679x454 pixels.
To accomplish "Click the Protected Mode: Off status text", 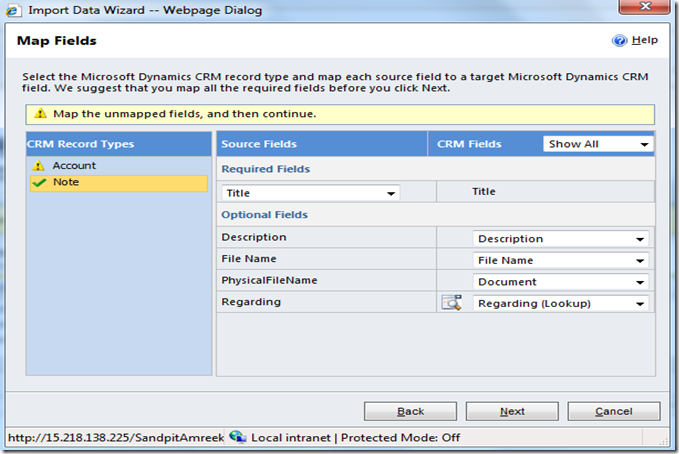I will (x=400, y=438).
